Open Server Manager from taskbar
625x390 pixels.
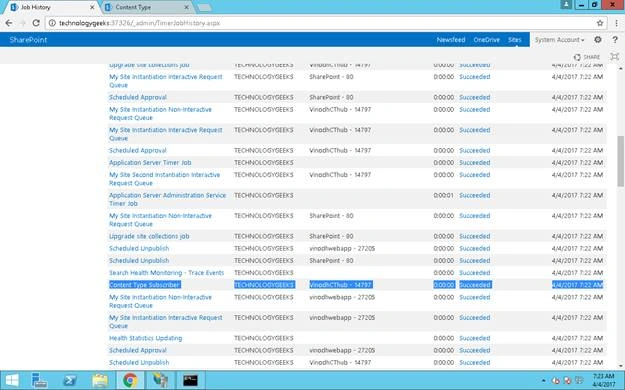39,380
